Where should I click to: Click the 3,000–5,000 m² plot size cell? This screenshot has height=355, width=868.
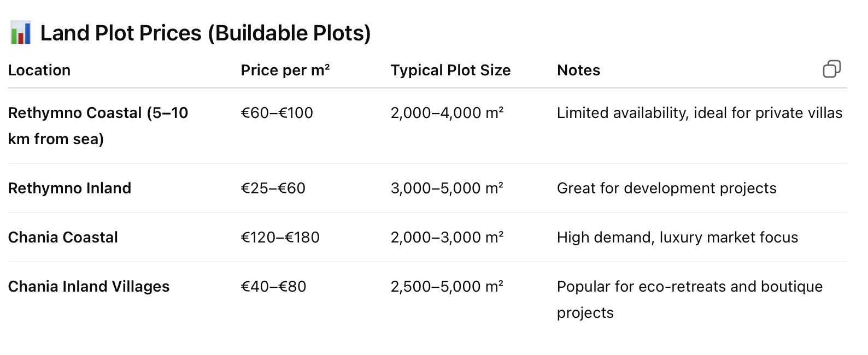click(x=447, y=188)
